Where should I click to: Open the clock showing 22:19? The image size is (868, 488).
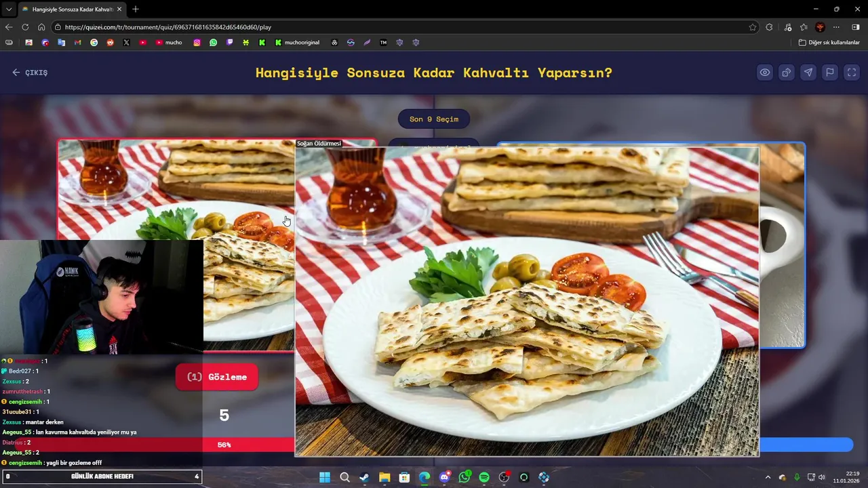tap(846, 477)
